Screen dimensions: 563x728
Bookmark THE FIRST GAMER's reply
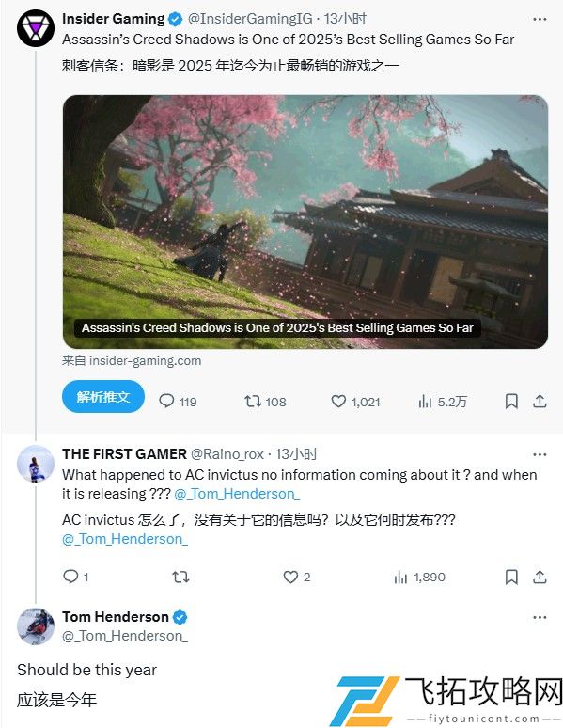pos(511,577)
